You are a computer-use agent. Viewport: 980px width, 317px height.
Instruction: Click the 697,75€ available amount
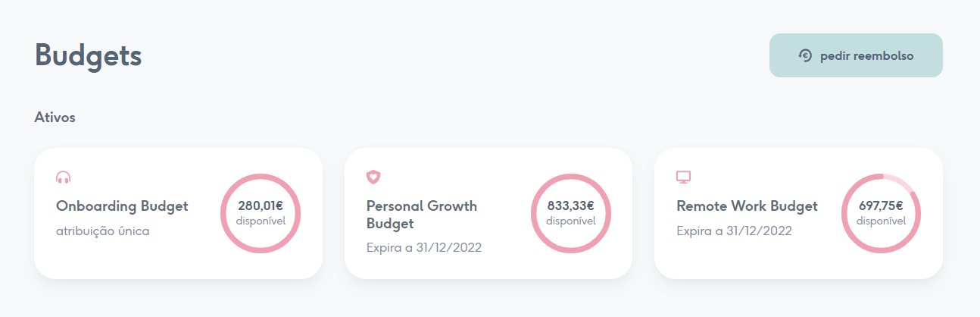coord(882,206)
